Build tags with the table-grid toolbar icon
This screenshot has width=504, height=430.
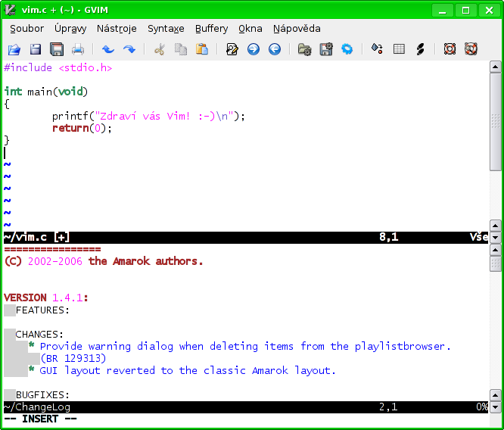pyautogui.click(x=399, y=49)
